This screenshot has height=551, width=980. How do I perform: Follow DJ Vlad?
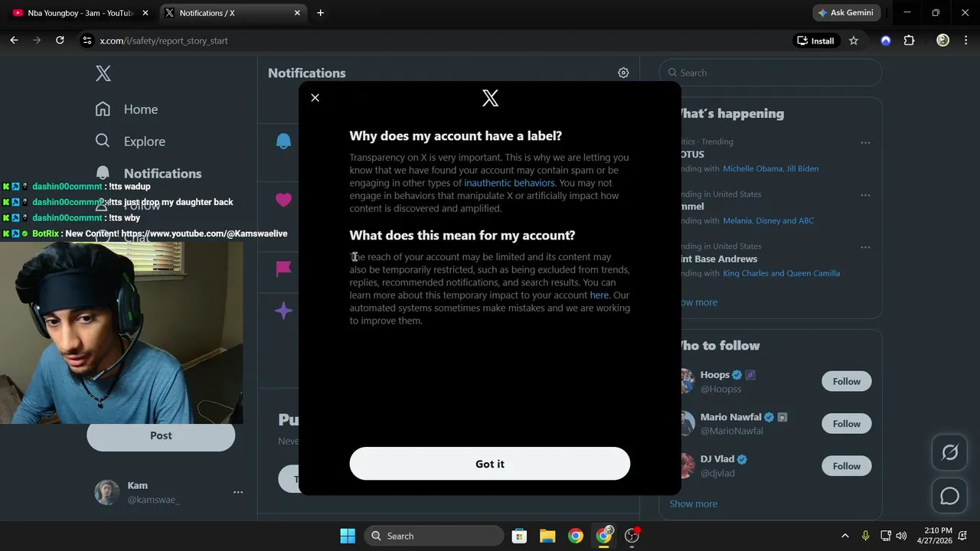847,465
